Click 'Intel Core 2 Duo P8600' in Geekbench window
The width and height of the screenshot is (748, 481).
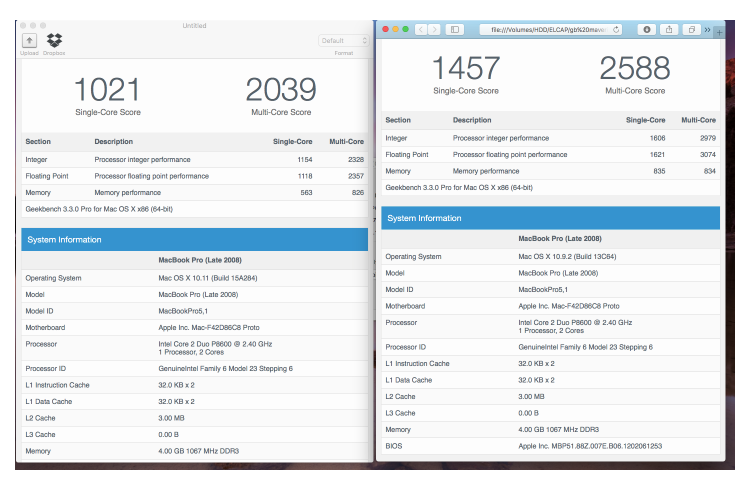[x=215, y=344]
